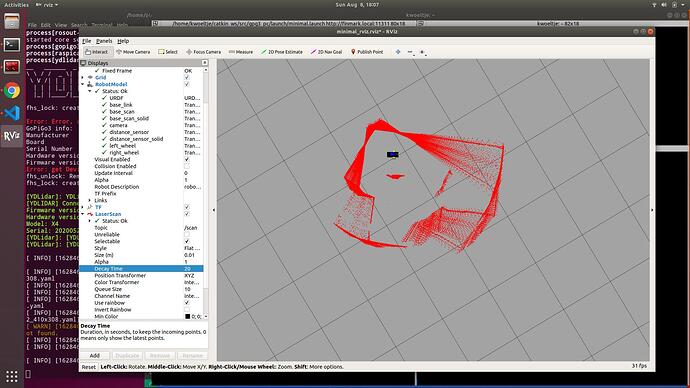The height and width of the screenshot is (388, 690).
Task: Collapse the RobotModel display tree
Action: [83, 84]
